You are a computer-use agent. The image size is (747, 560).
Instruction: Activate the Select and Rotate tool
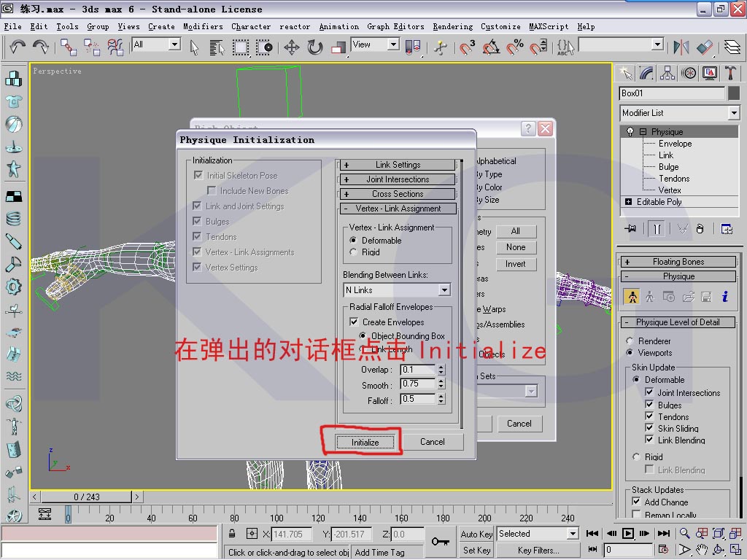coord(315,47)
